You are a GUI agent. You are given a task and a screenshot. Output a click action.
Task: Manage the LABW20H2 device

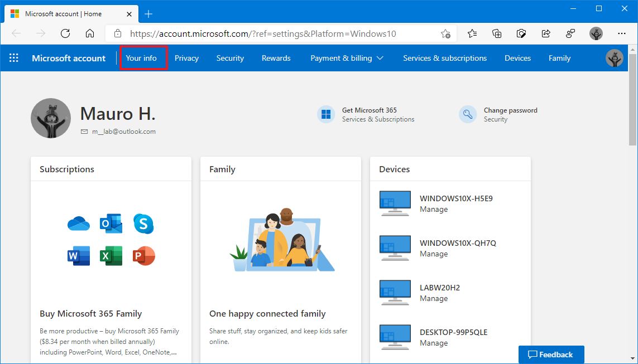tap(434, 299)
